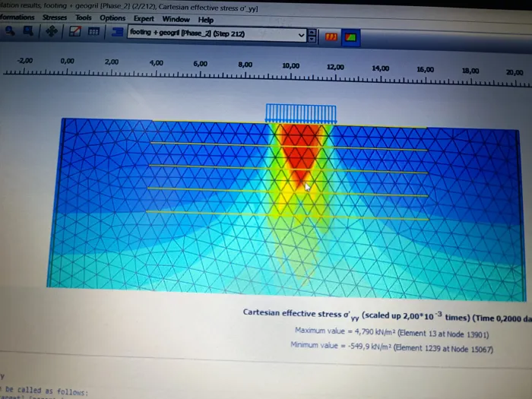
Task: Open the Stresses menu
Action: [x=55, y=17]
